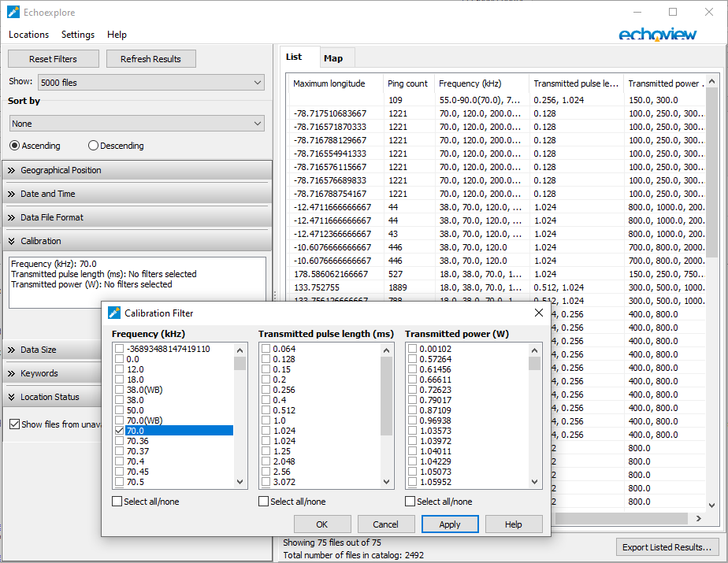This screenshot has width=728, height=563.
Task: Check the 18.0 frequency checkbox
Action: click(x=119, y=380)
